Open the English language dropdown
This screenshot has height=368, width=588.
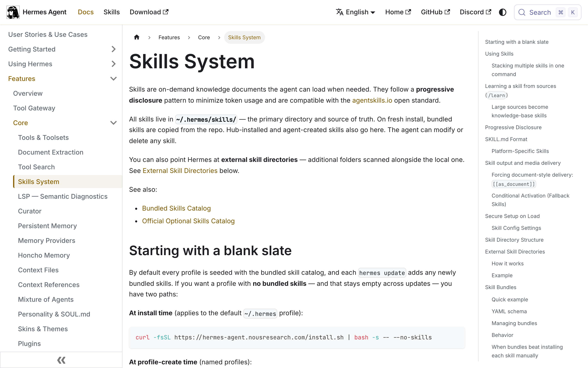(x=356, y=12)
